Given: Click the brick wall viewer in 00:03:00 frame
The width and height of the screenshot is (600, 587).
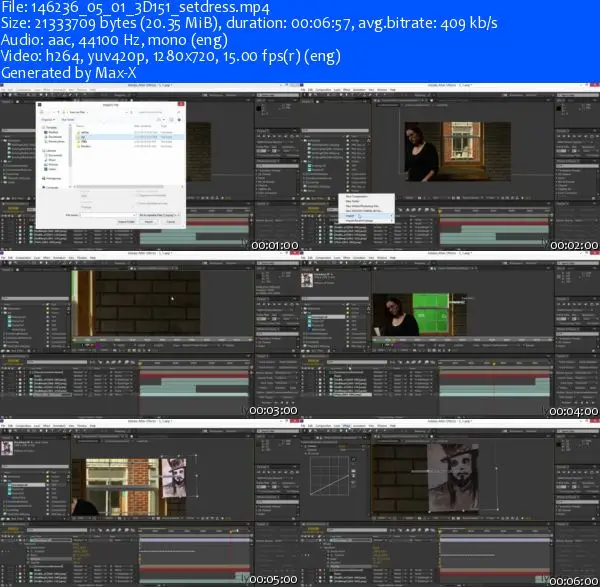Looking at the screenshot, I should pyautogui.click(x=136, y=303).
